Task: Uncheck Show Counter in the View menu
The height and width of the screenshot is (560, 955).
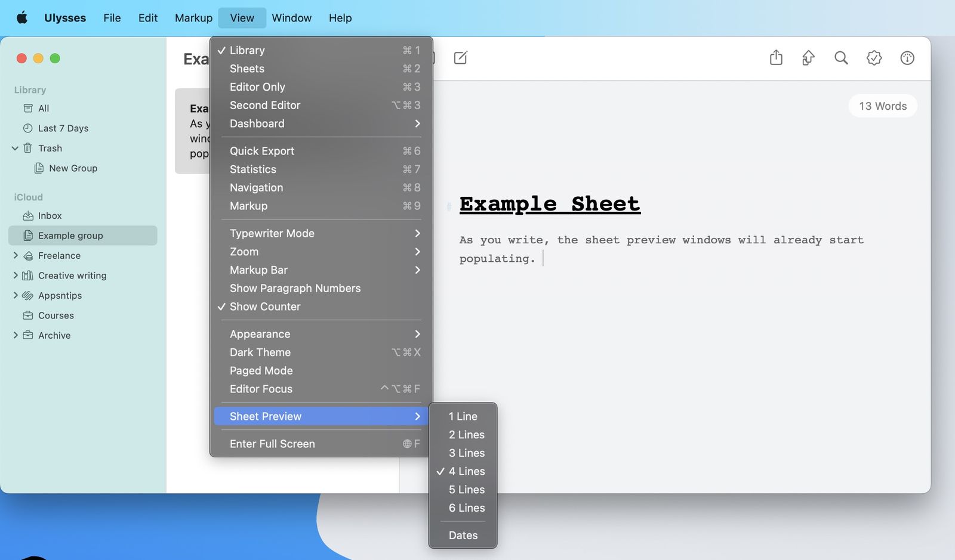Action: tap(265, 307)
